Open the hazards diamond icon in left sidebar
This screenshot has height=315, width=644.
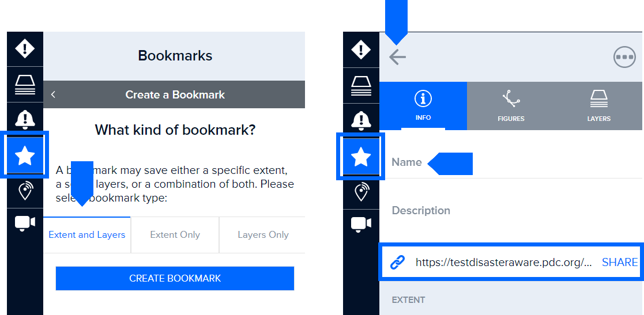pos(25,49)
